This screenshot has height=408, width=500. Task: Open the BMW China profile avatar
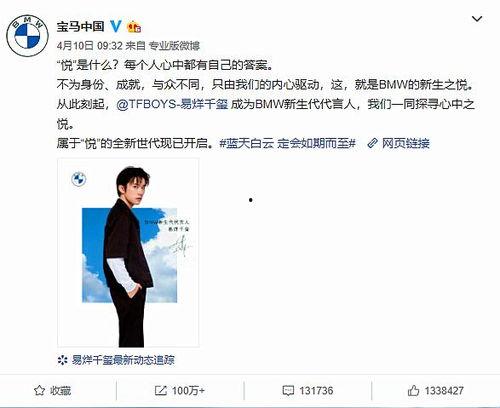point(28,36)
